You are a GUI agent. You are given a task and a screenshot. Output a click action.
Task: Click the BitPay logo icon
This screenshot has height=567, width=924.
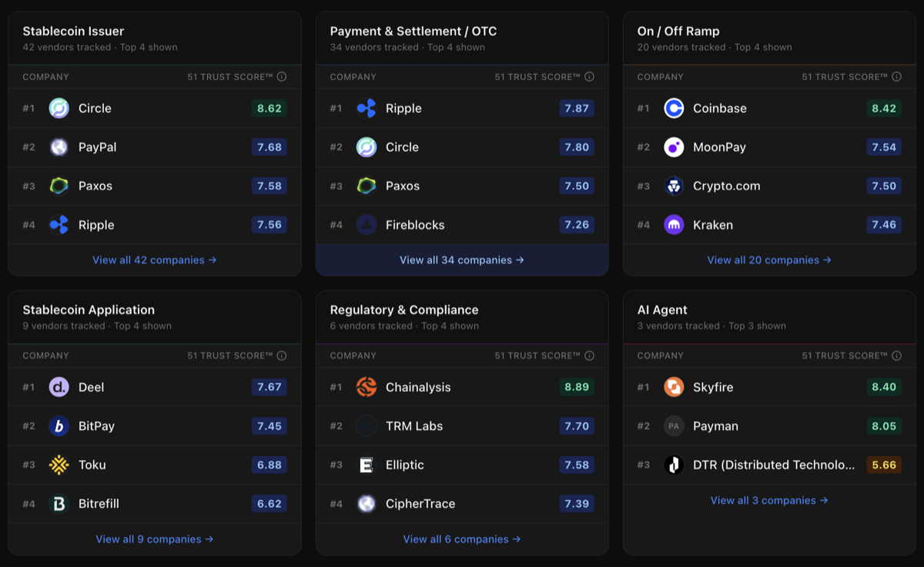[x=59, y=426]
